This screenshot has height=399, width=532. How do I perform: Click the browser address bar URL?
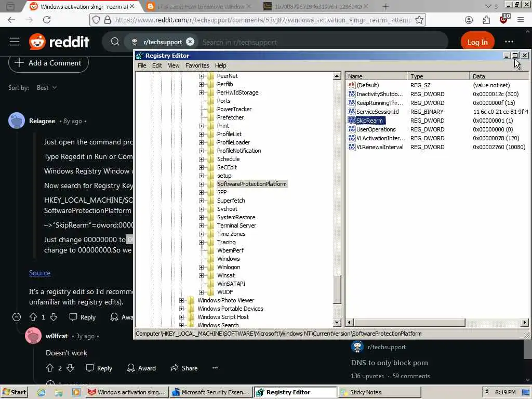click(263, 20)
